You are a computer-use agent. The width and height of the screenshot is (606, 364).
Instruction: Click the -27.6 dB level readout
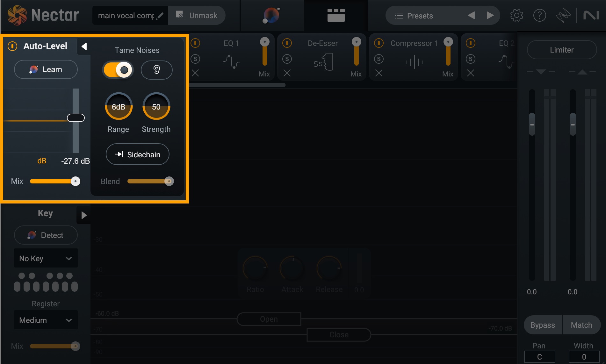click(x=76, y=161)
